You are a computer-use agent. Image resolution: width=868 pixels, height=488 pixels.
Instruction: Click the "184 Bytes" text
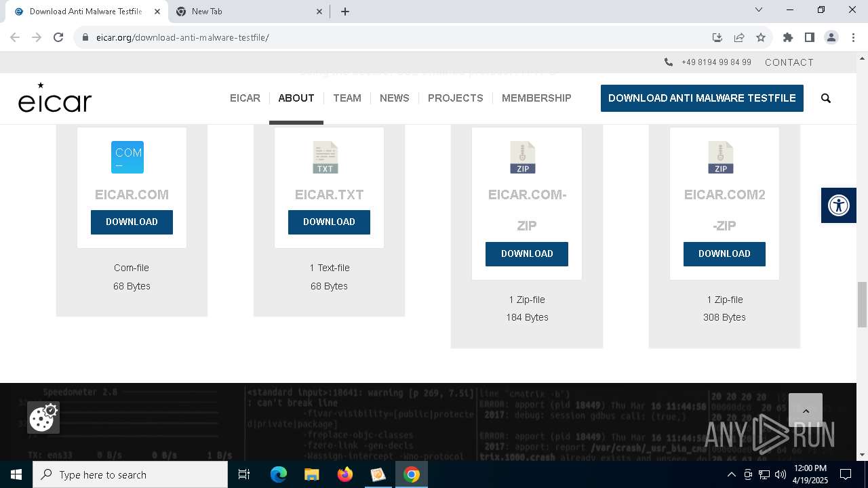527,317
